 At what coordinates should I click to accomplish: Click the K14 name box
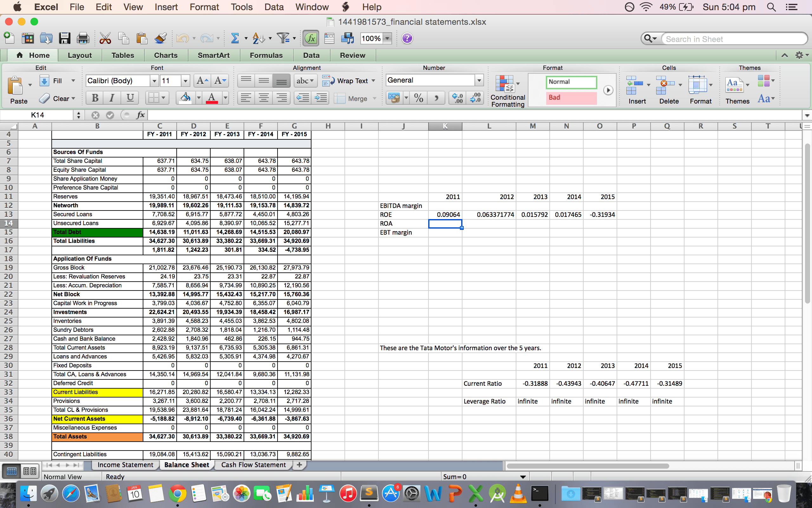[37, 115]
